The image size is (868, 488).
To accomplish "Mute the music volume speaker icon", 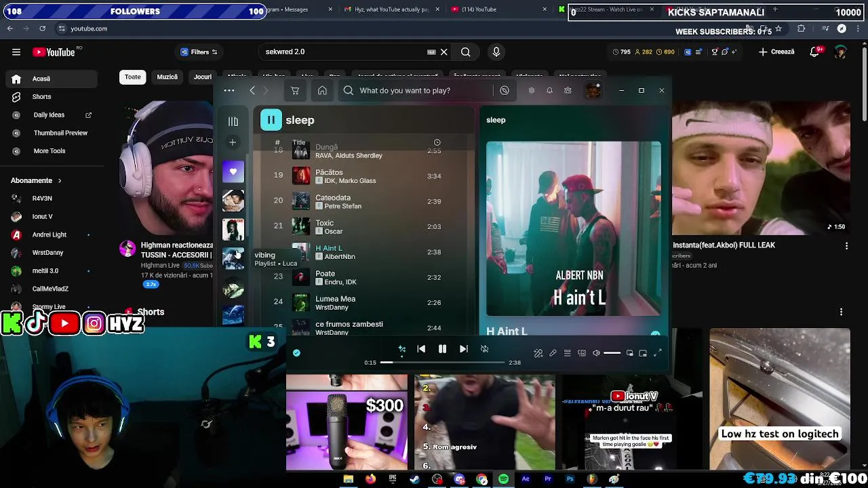I will click(596, 353).
